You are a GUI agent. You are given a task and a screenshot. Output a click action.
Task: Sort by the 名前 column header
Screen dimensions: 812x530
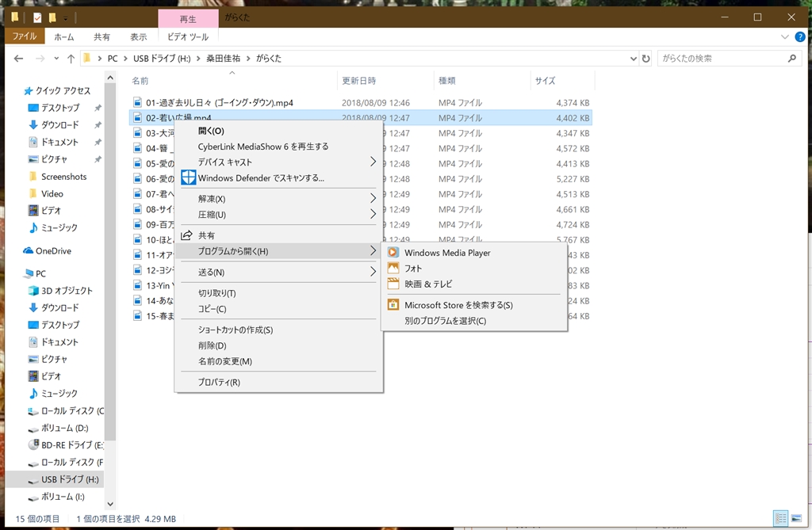coord(232,80)
